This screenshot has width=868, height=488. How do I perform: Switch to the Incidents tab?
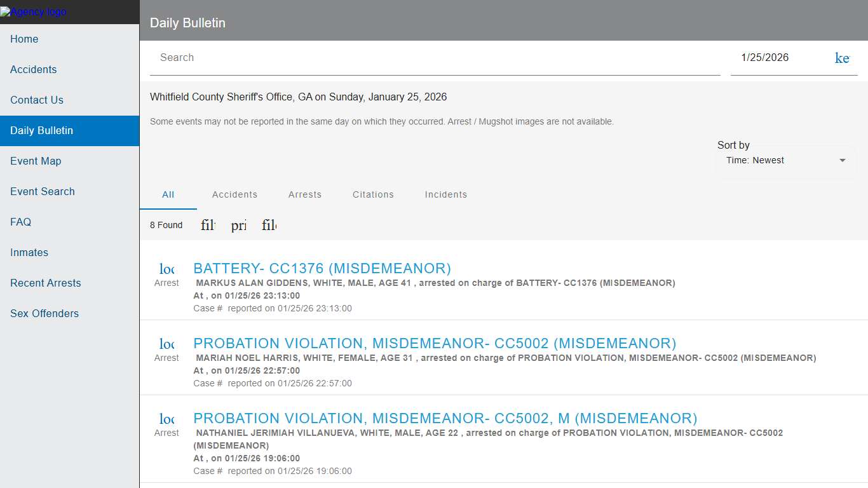pyautogui.click(x=445, y=194)
